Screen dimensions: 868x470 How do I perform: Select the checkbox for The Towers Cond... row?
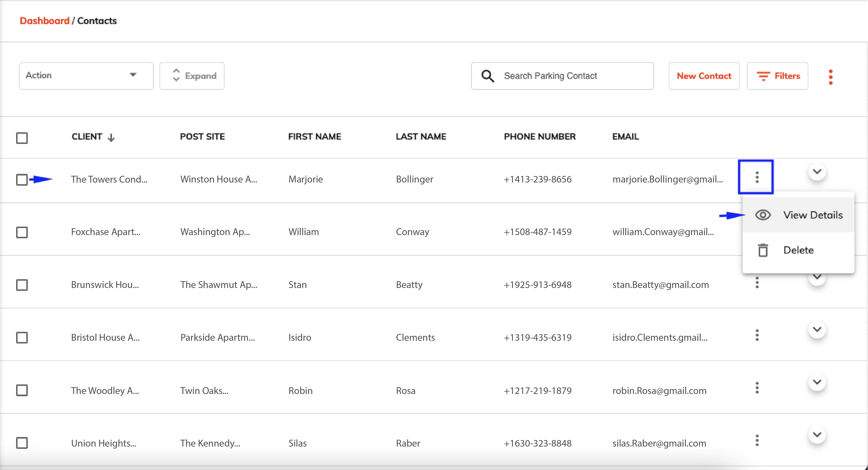coord(22,179)
